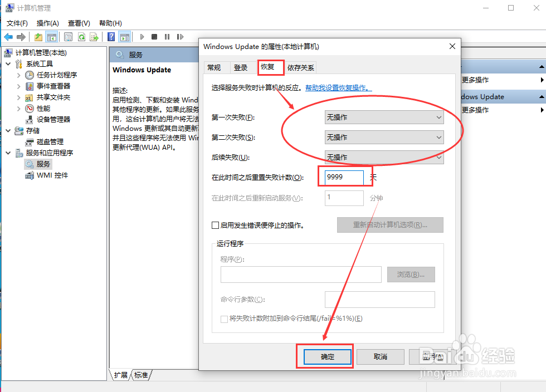
Task: Click the blue Back arrow toolbar icon
Action: click(8, 37)
